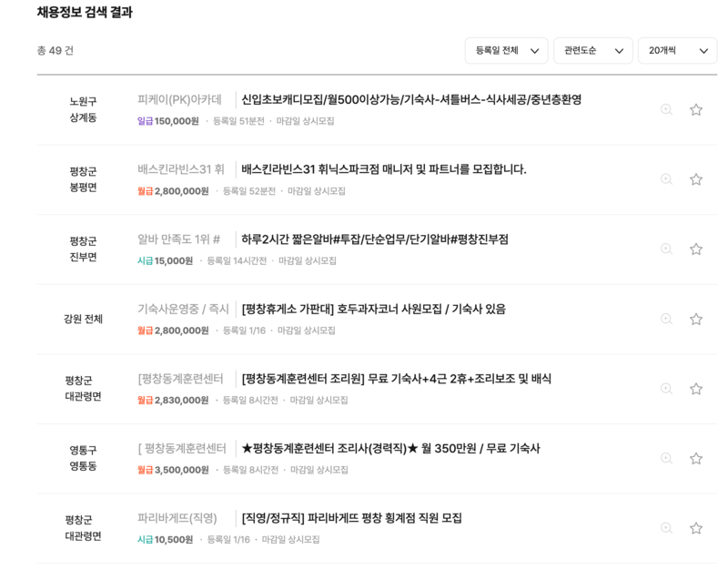
Task: Open job title 신입초보캐디모집/월500이상가능
Action: 411,99
